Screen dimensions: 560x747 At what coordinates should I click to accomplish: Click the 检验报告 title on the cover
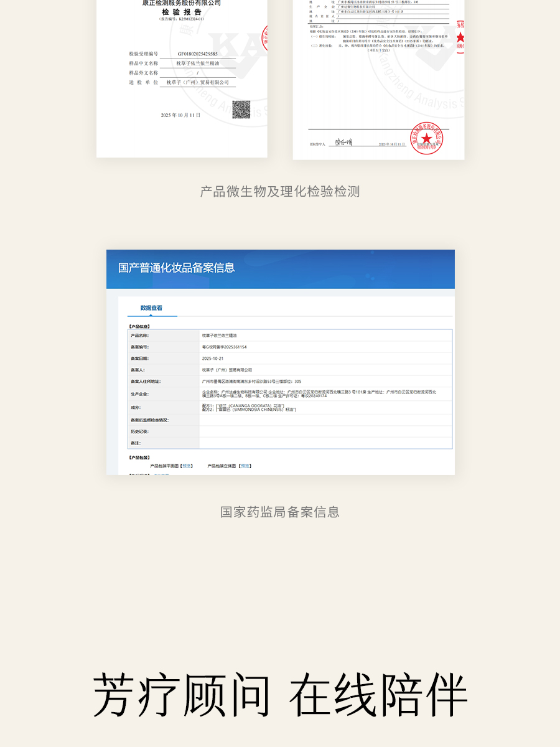182,12
